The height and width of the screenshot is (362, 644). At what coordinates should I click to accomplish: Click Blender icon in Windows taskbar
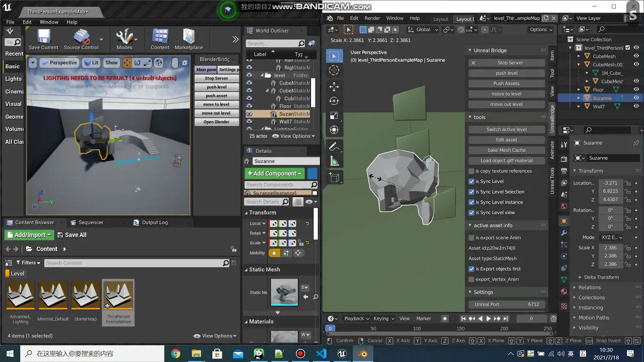363,353
